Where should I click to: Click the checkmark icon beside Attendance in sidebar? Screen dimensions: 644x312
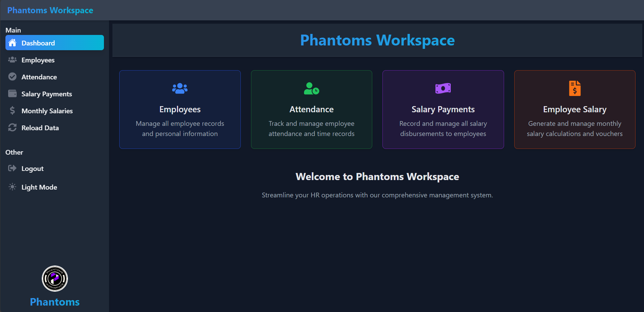[x=13, y=77]
